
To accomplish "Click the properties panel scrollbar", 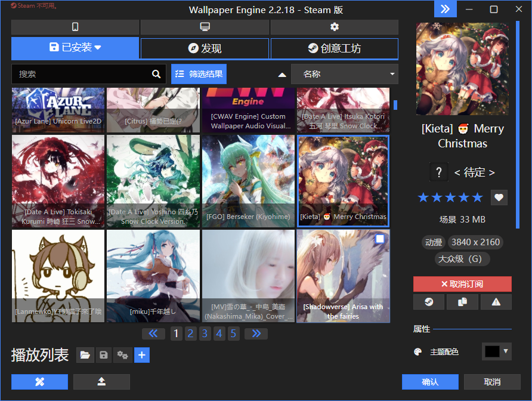I will point(518,125).
